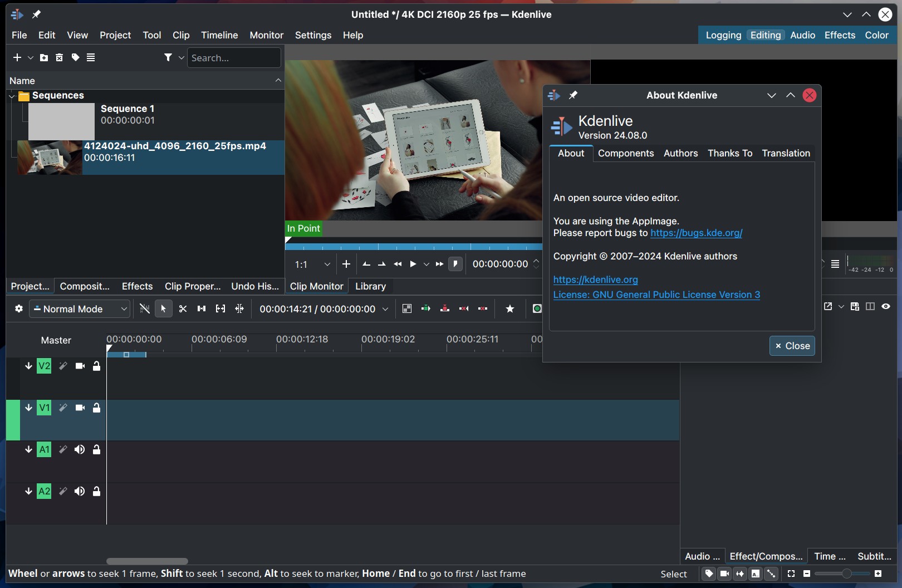Click rewind button in clip monitor
902x588 pixels.
click(398, 264)
